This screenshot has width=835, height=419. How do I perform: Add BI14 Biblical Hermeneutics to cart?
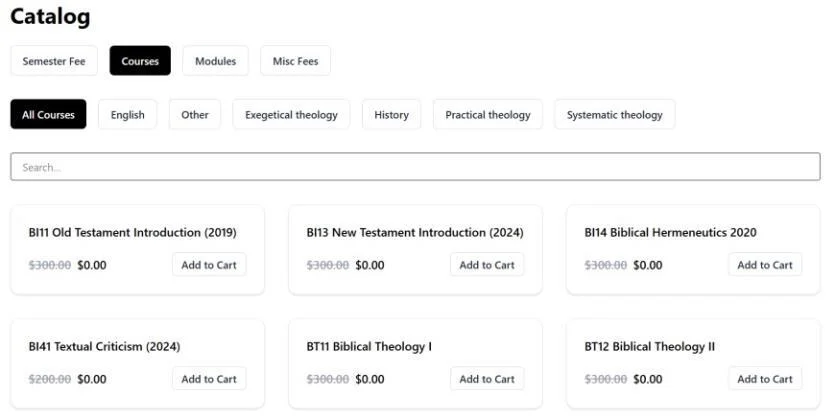pyautogui.click(x=765, y=265)
